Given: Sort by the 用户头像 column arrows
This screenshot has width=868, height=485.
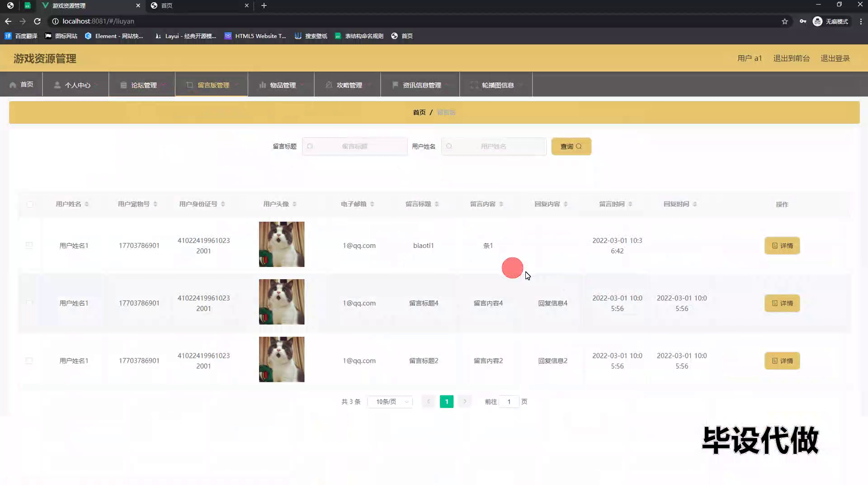Looking at the screenshot, I should click(x=294, y=204).
